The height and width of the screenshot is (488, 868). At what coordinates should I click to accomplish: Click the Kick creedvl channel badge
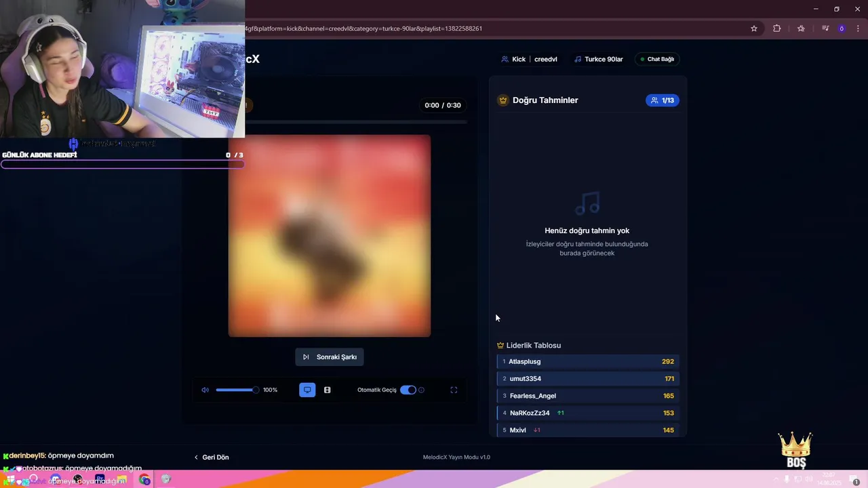point(529,59)
